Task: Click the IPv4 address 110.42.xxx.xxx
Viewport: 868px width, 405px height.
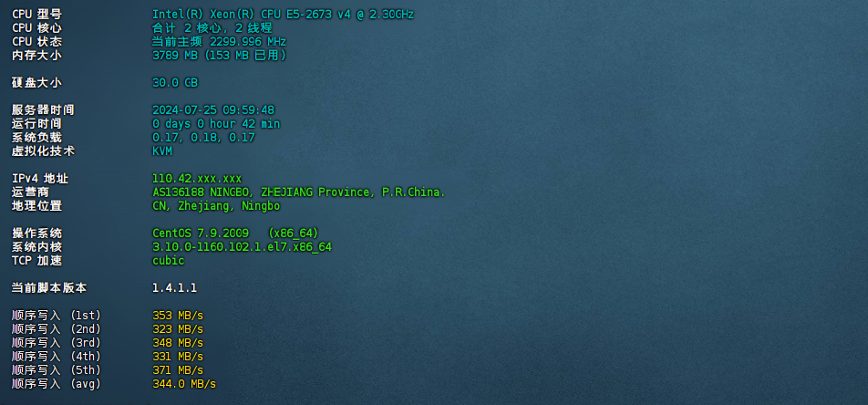Action: pyautogui.click(x=197, y=179)
